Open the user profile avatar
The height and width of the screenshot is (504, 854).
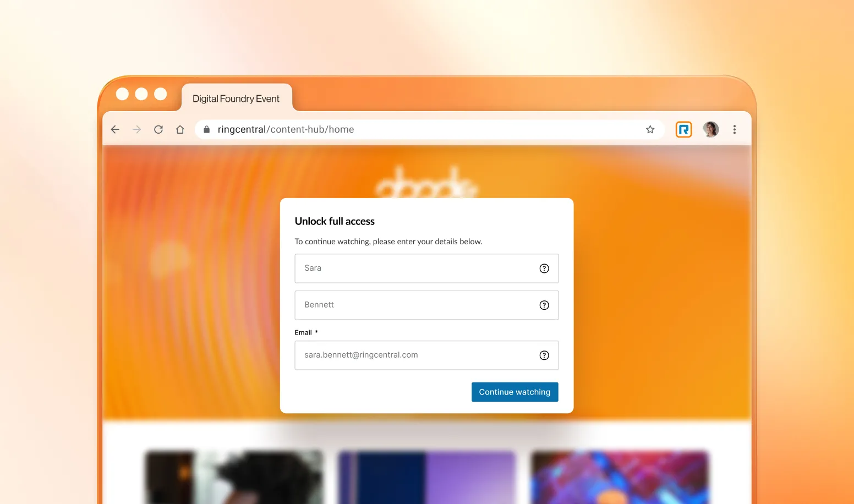coord(710,129)
